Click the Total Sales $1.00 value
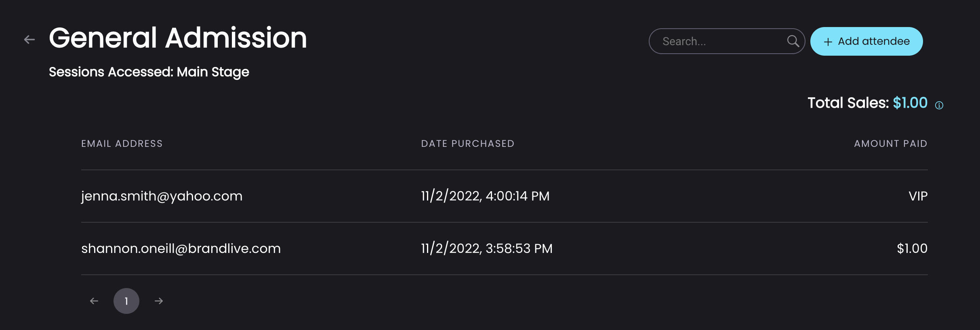980x330 pixels. click(910, 103)
